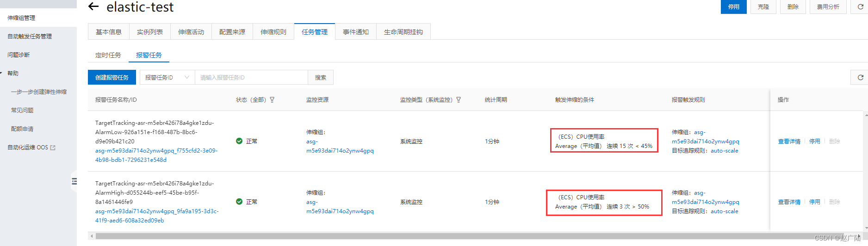The width and height of the screenshot is (868, 246).
Task: Open the 伸缩活动 tab
Action: point(191,32)
